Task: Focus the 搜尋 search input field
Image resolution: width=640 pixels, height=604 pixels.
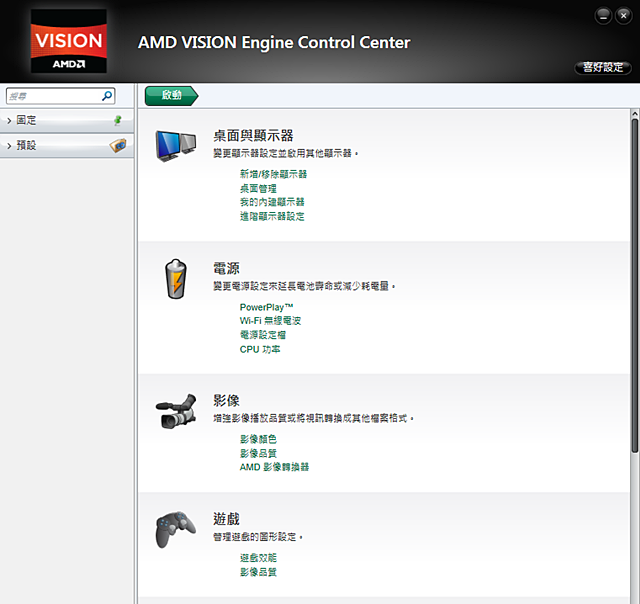Action: [60, 96]
